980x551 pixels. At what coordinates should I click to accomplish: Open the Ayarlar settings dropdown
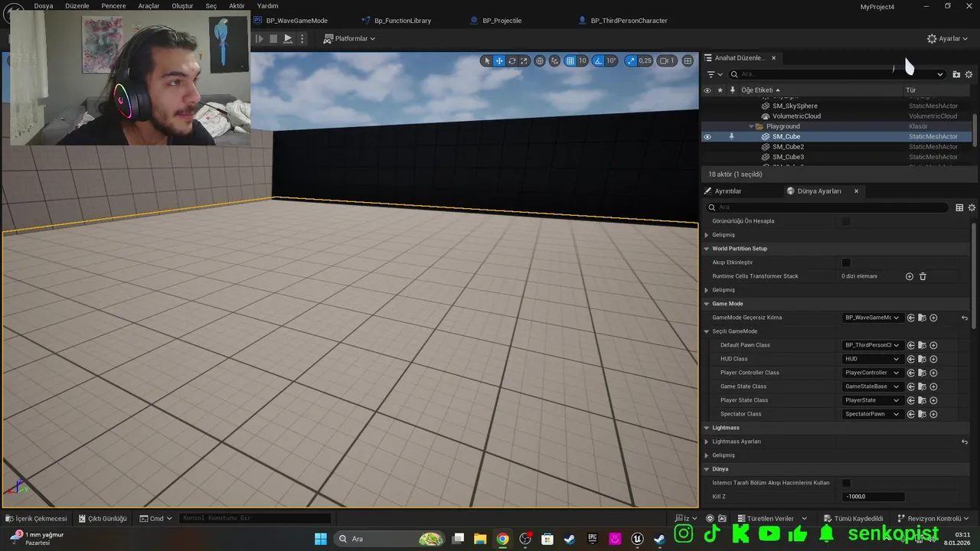(947, 38)
